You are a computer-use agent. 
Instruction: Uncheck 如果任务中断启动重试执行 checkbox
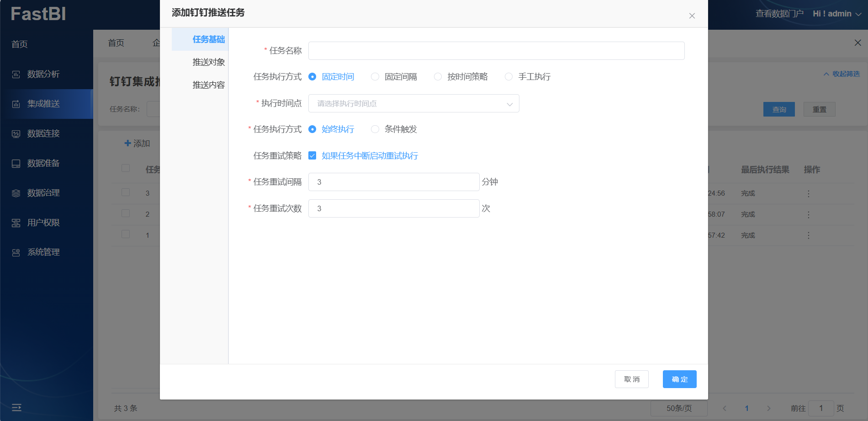click(x=312, y=156)
